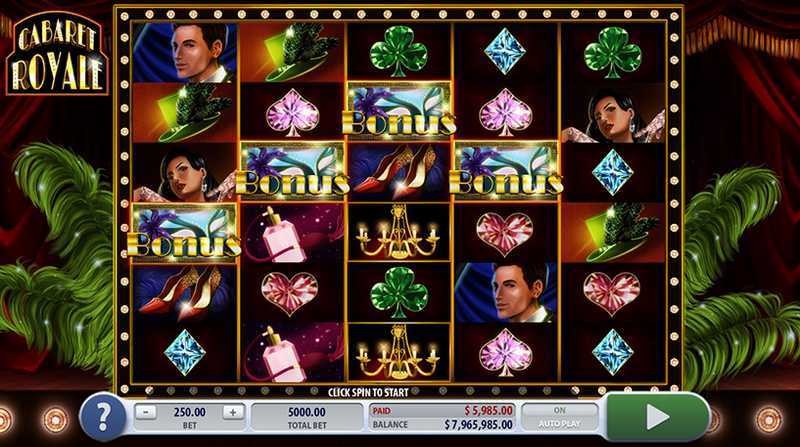Click the gold chandelier in bottom row
The width and height of the screenshot is (800, 447).
pos(398,352)
